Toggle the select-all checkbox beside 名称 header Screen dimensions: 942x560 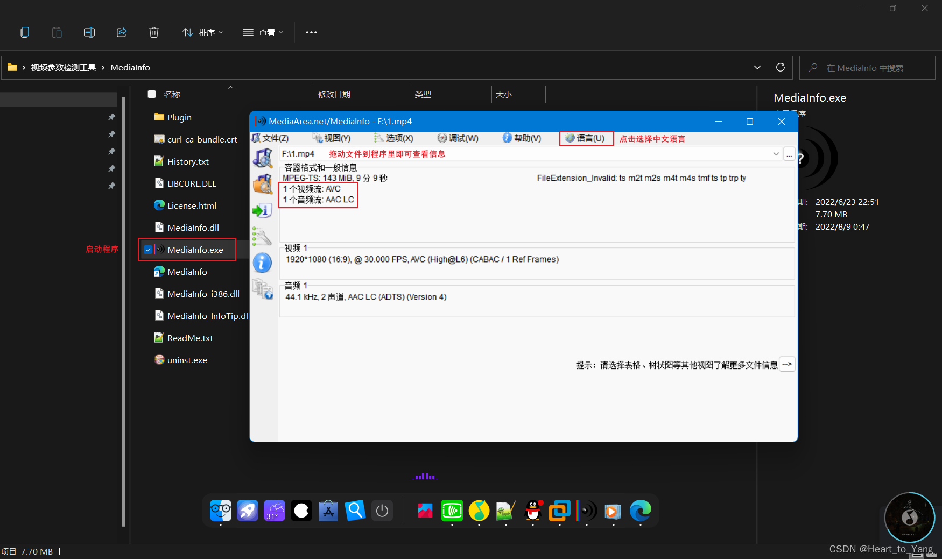point(152,94)
